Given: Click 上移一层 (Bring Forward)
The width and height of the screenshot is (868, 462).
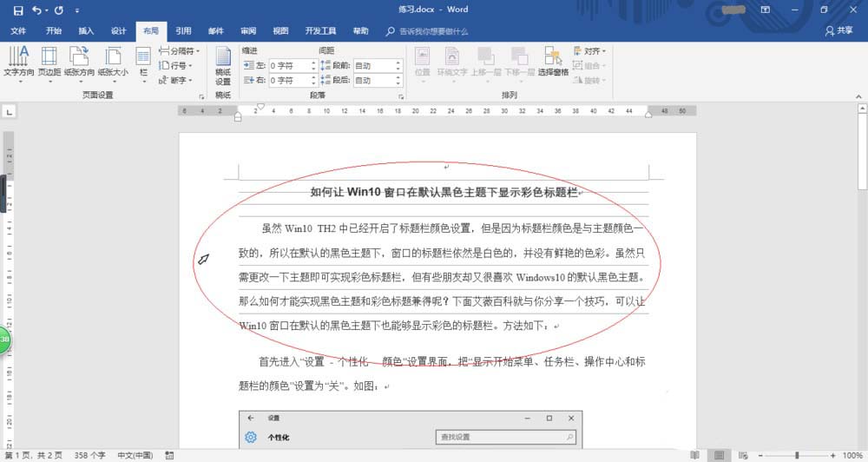Looking at the screenshot, I should click(x=486, y=64).
